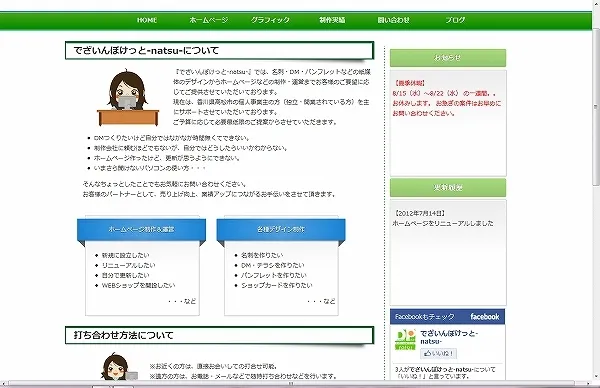Viewport: 600px width, 388px height.
Task: Click the でざいんぽけっと page logo in the Facebook widget
Action: [405, 339]
